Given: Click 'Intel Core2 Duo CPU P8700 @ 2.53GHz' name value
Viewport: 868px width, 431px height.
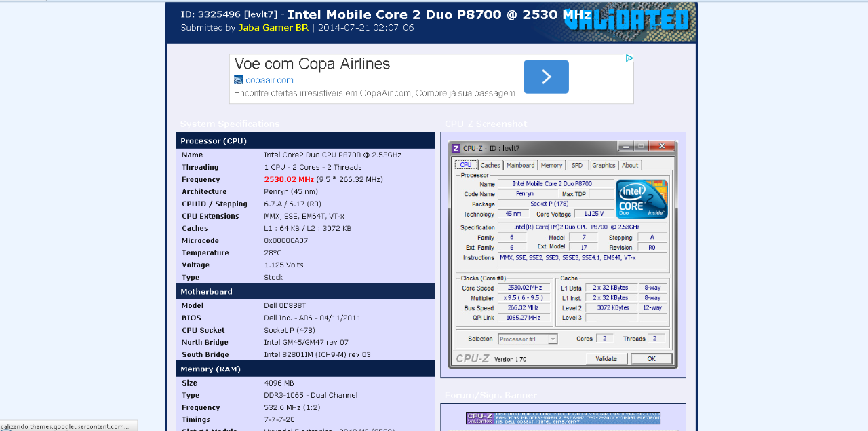Looking at the screenshot, I should click(x=332, y=155).
